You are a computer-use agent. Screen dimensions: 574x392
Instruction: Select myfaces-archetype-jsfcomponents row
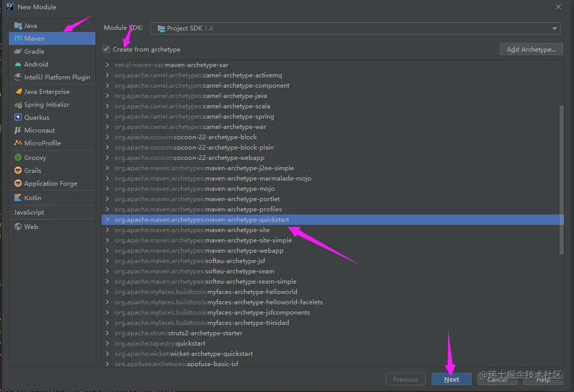(x=333, y=313)
